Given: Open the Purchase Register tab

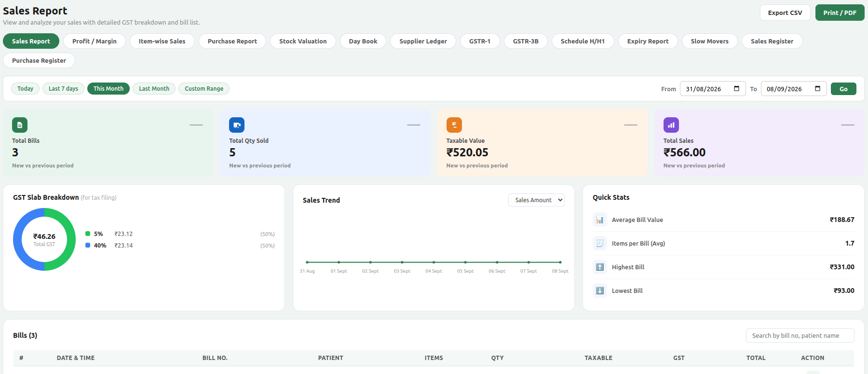Looking at the screenshot, I should (39, 61).
